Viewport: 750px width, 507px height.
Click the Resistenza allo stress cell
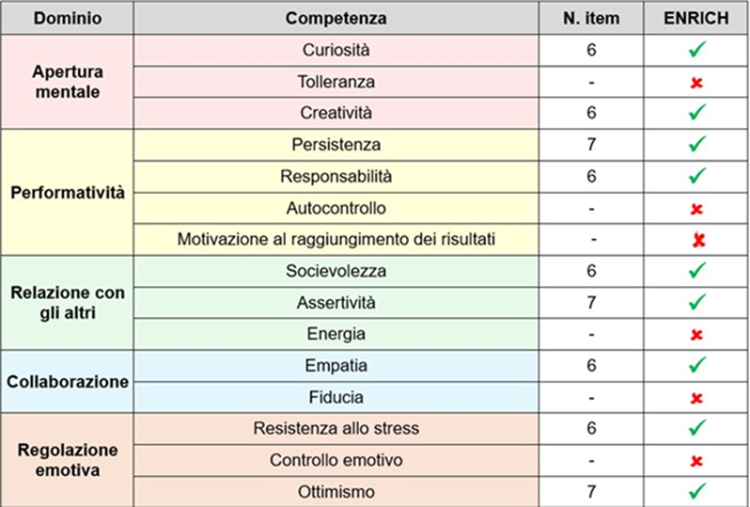(x=339, y=428)
